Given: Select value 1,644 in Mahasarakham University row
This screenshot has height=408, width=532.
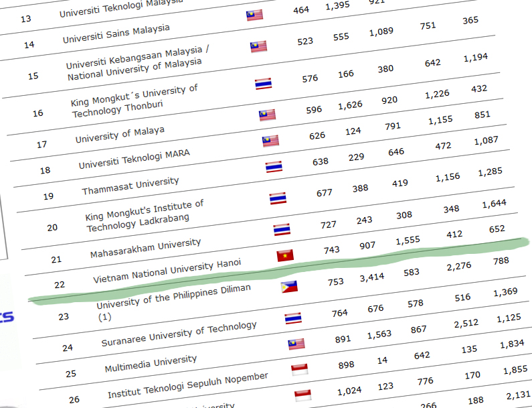Looking at the screenshot, I should pos(494,204).
